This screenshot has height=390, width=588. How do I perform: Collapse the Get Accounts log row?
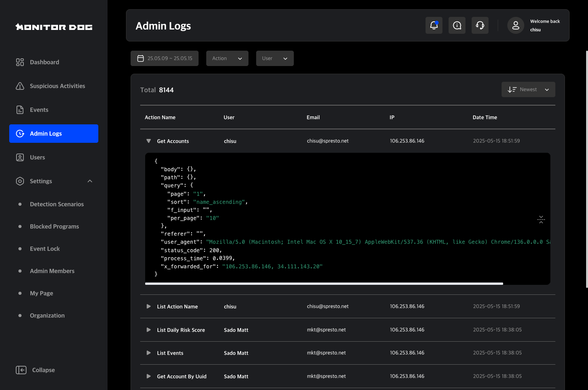149,141
